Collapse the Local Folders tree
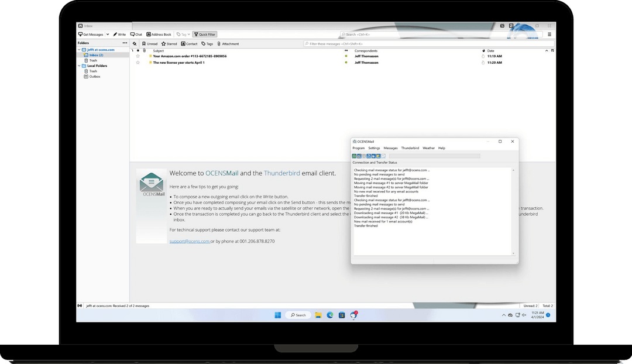 pos(80,66)
